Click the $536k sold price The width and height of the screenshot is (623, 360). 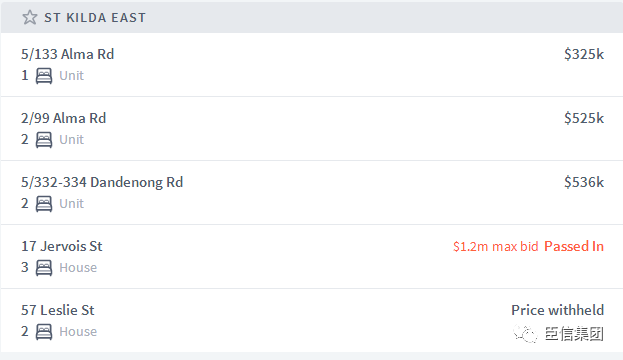point(584,182)
